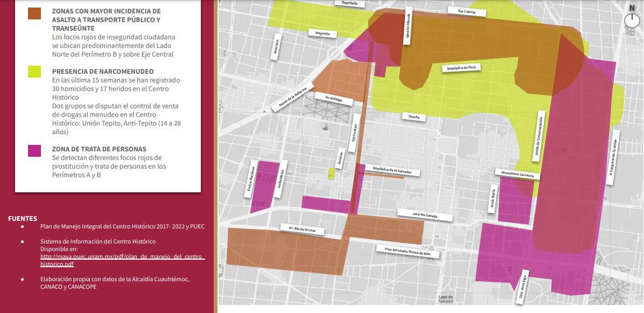Viewport: 644px width, 313px height.
Task: Select the José Ma Izazaga label
Action: [x=425, y=215]
